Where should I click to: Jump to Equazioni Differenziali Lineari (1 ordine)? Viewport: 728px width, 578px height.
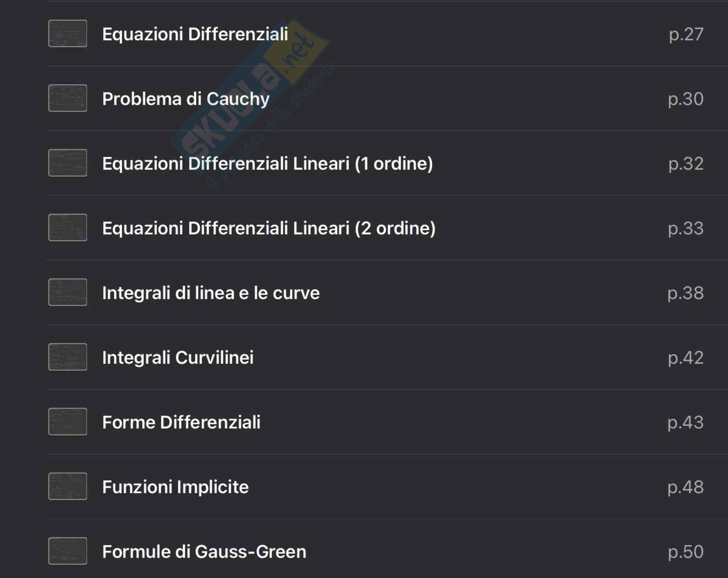268,164
